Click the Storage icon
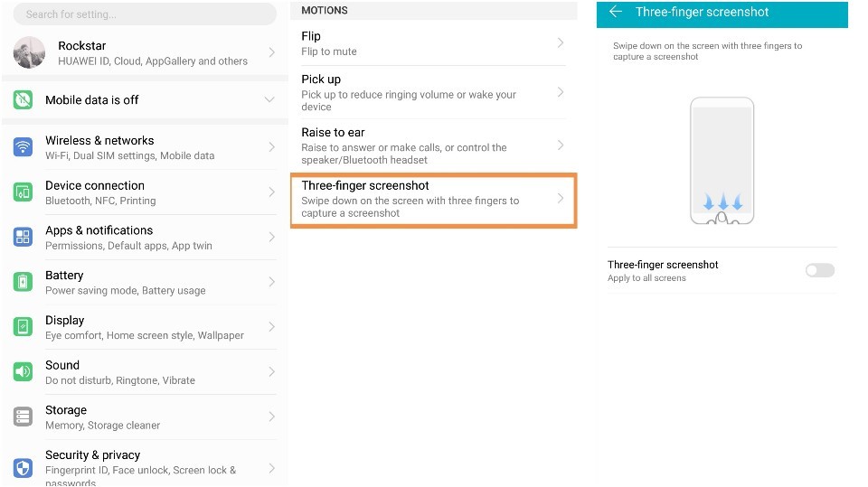868x487 pixels. click(24, 417)
